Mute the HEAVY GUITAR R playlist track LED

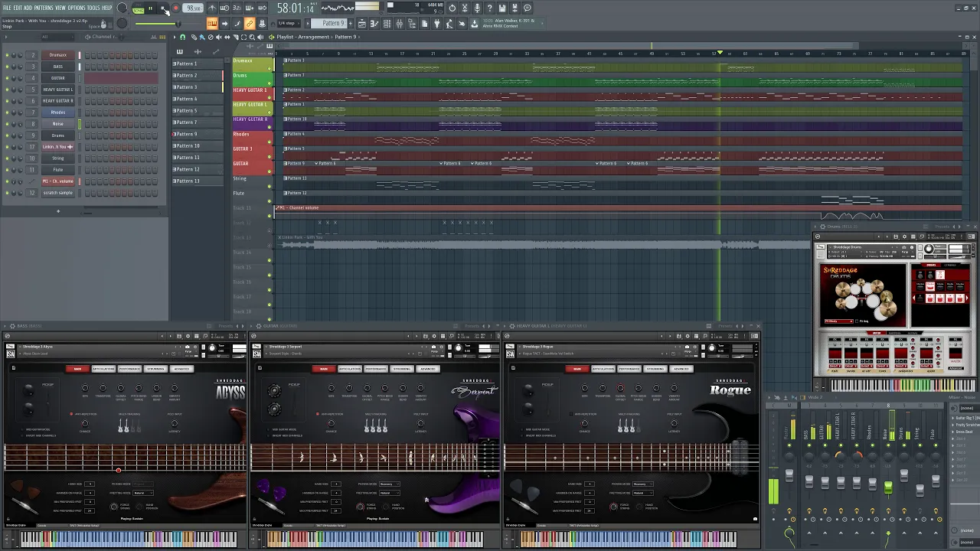[269, 127]
